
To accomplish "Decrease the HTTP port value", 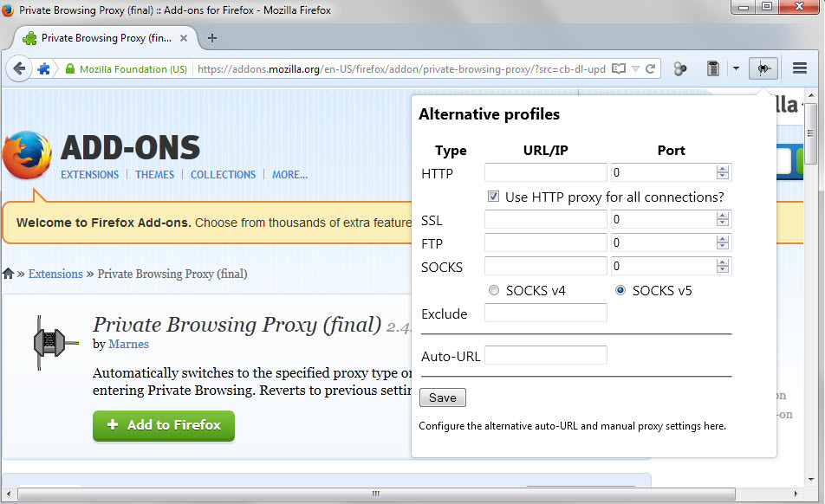I will pyautogui.click(x=723, y=176).
